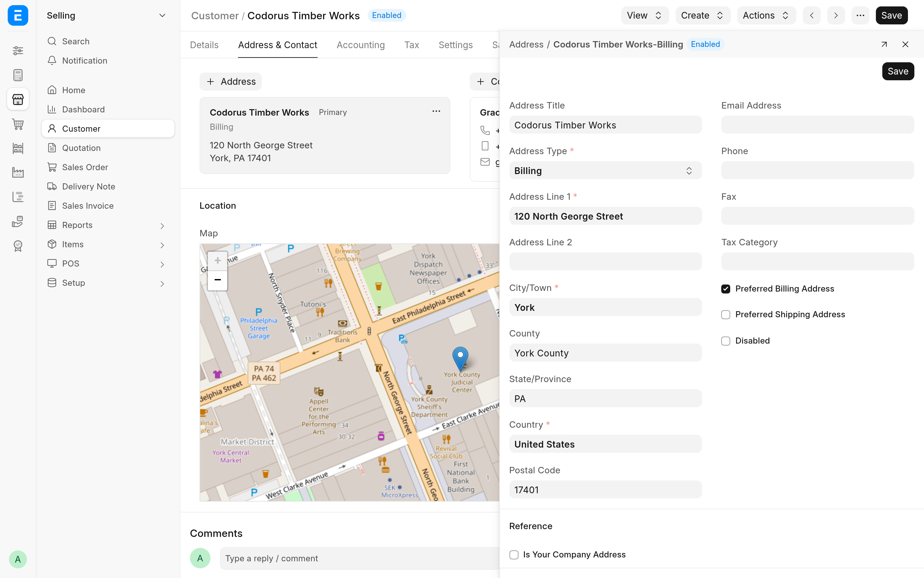Click the Postal Code field
This screenshot has height=578, width=924.
605,489
